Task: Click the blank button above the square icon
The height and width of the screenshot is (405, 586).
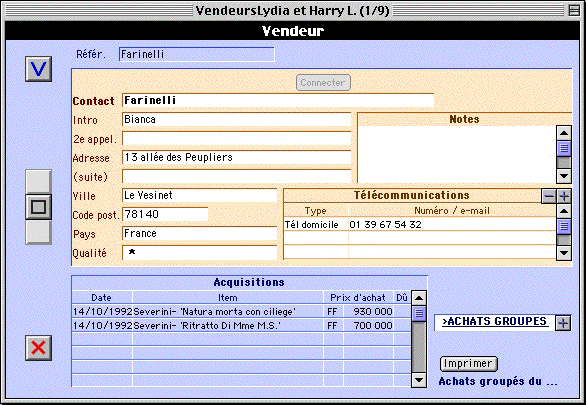Action: point(38,182)
